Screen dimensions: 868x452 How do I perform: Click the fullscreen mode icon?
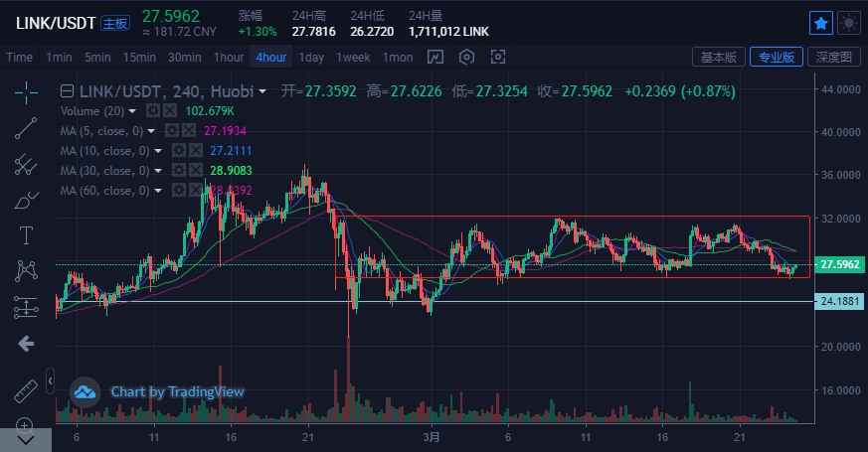(x=498, y=57)
